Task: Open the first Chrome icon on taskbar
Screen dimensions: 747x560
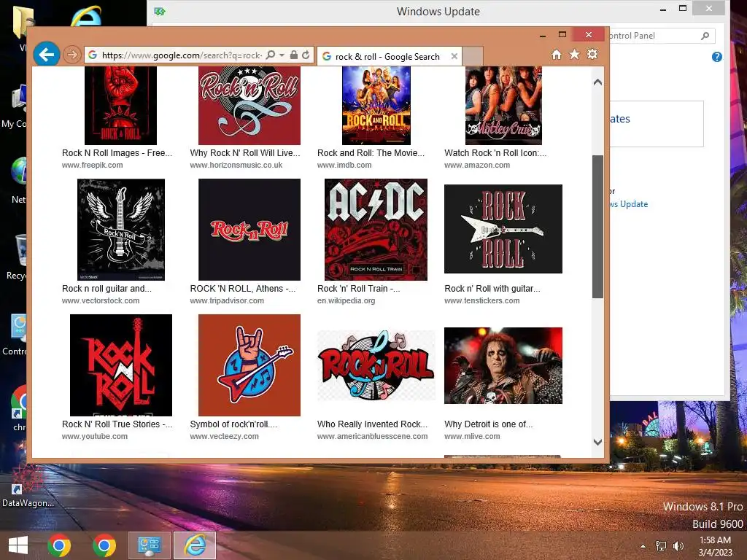Action: click(59, 545)
